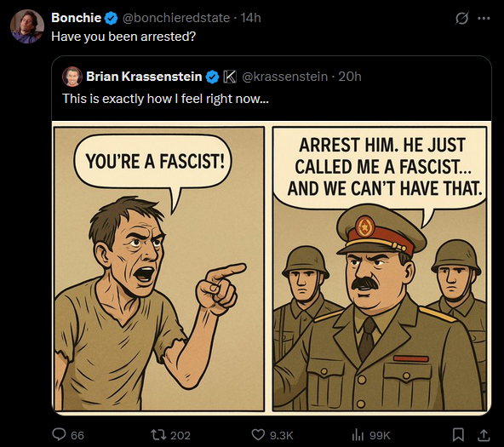Click the Brian Krassenstein display name
Screen dimensions: 504x447
tap(144, 77)
